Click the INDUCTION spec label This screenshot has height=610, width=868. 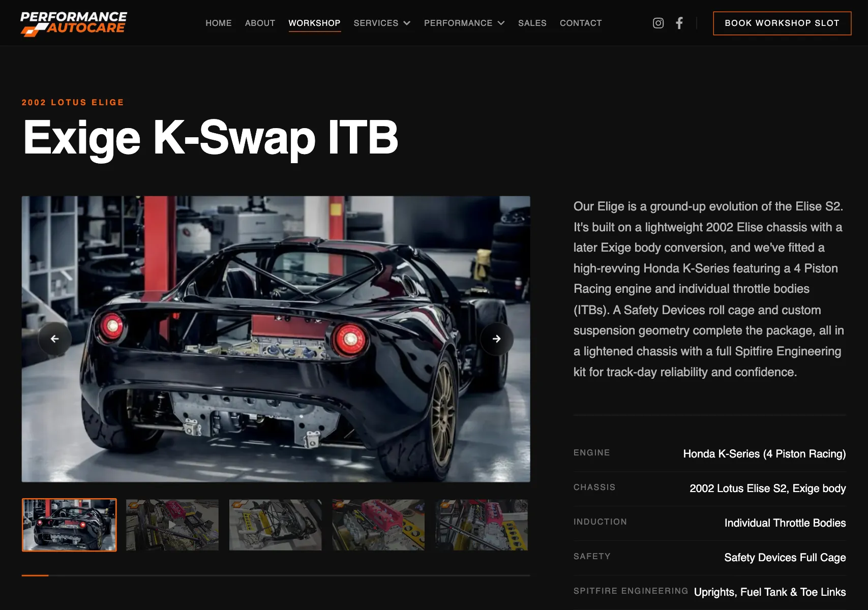tap(600, 522)
